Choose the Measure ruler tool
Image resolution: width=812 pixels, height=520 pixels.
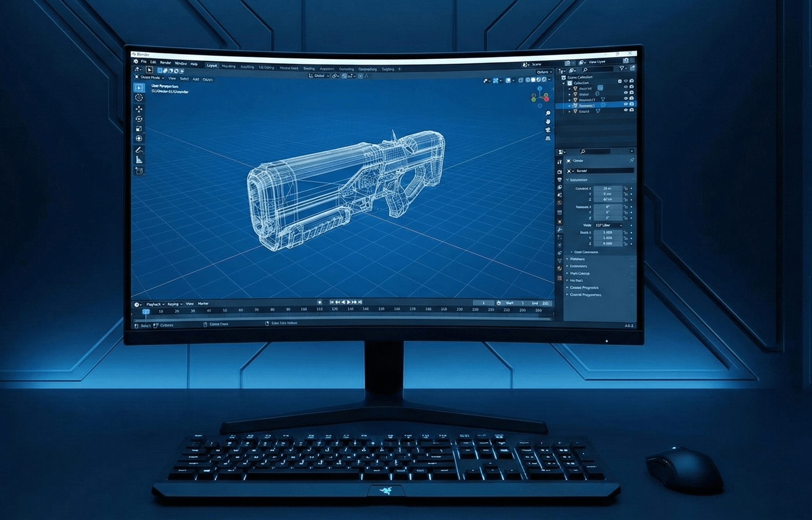[x=139, y=160]
